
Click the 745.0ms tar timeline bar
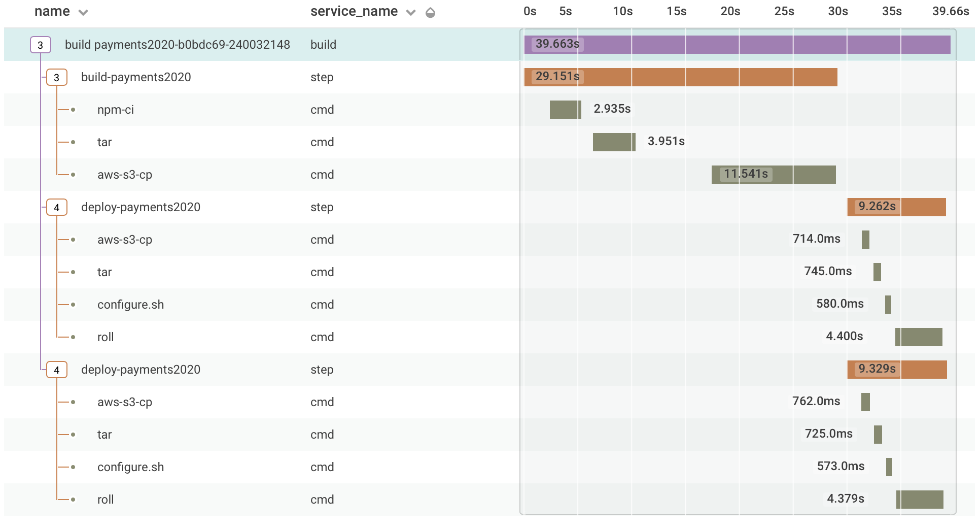[x=877, y=272]
